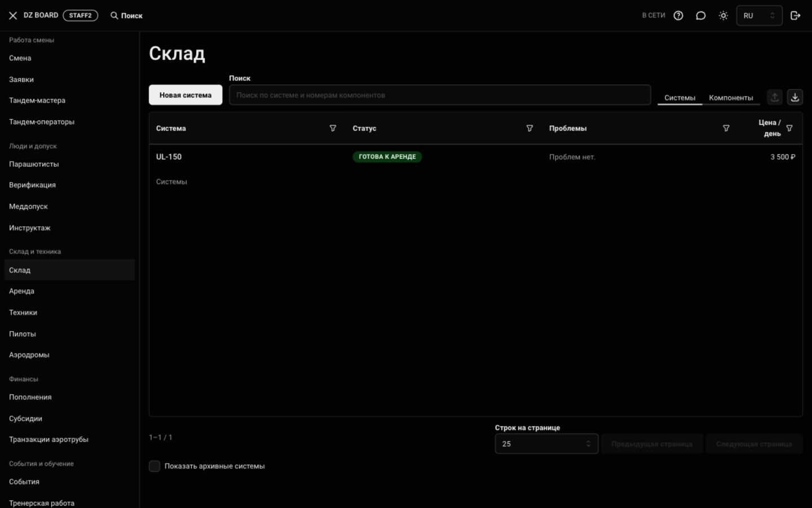Viewport: 812px width, 508px height.
Task: Go to События page
Action: (x=69, y=482)
